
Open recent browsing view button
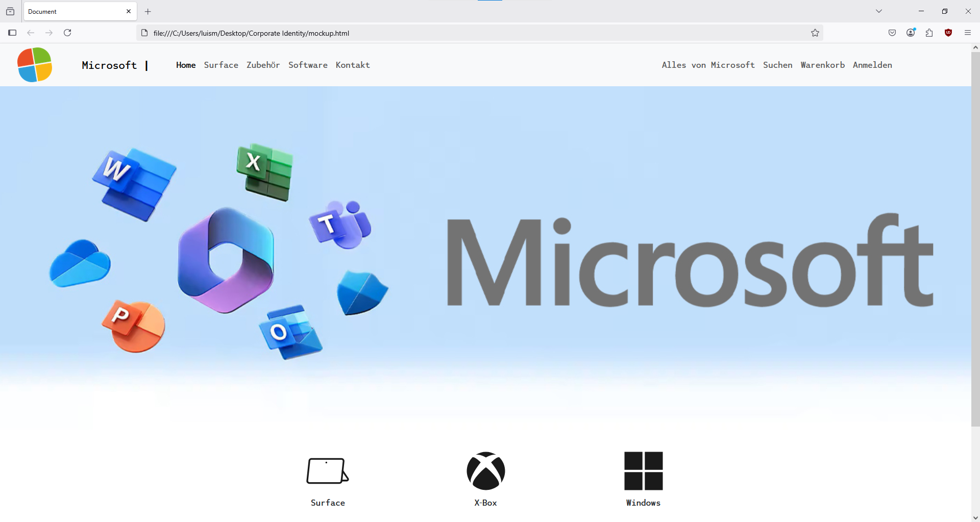pos(10,11)
